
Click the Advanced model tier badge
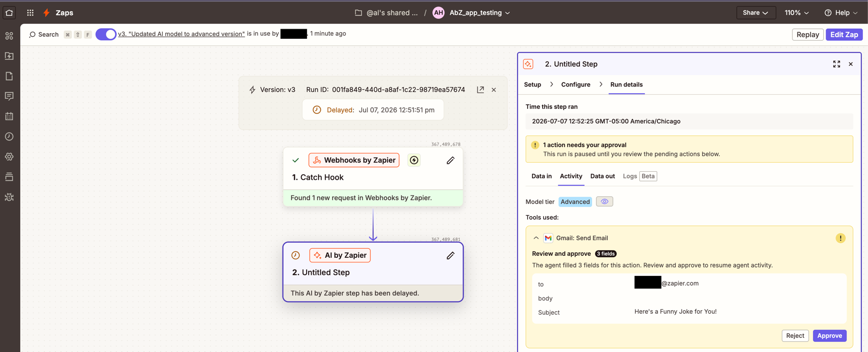[x=575, y=201]
